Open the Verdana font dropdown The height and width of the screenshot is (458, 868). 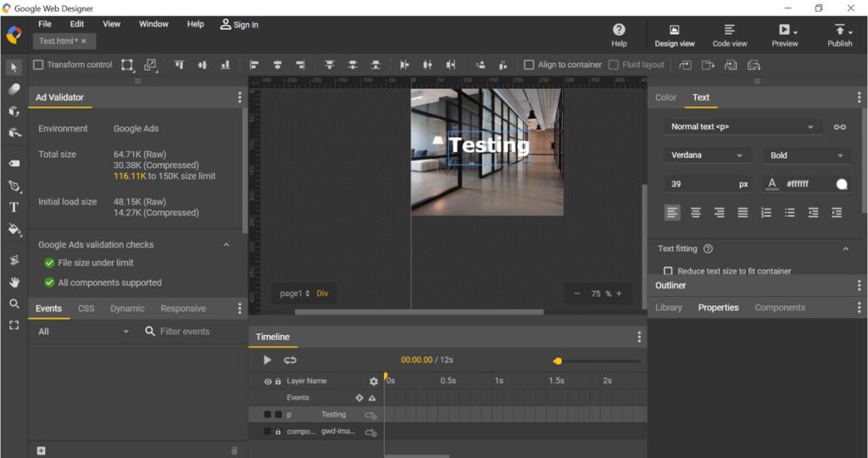pyautogui.click(x=707, y=155)
